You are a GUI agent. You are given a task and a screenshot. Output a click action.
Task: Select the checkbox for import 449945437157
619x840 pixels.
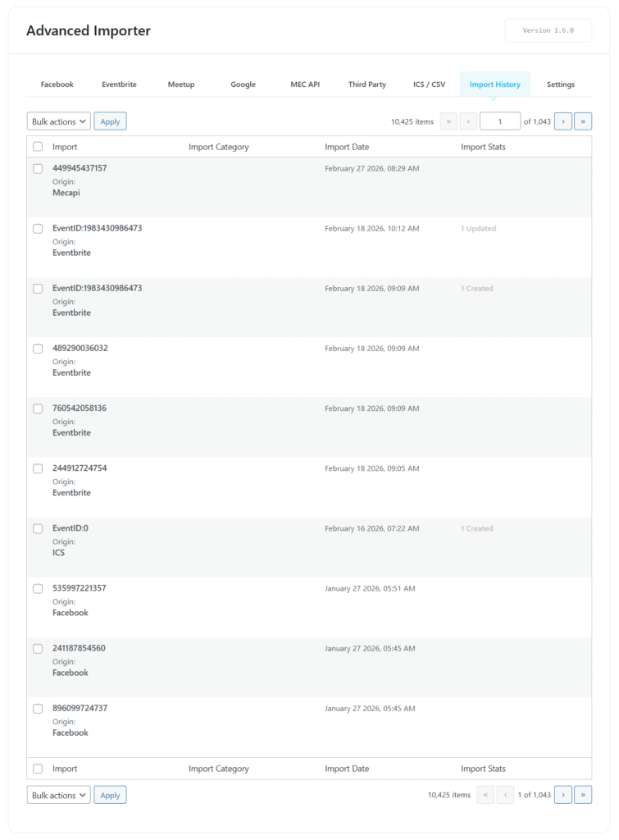pos(38,168)
